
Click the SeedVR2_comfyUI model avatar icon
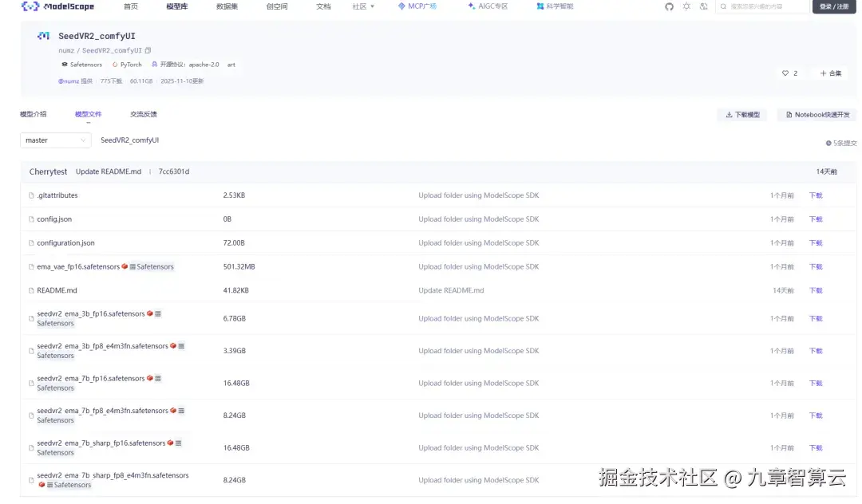tap(43, 36)
